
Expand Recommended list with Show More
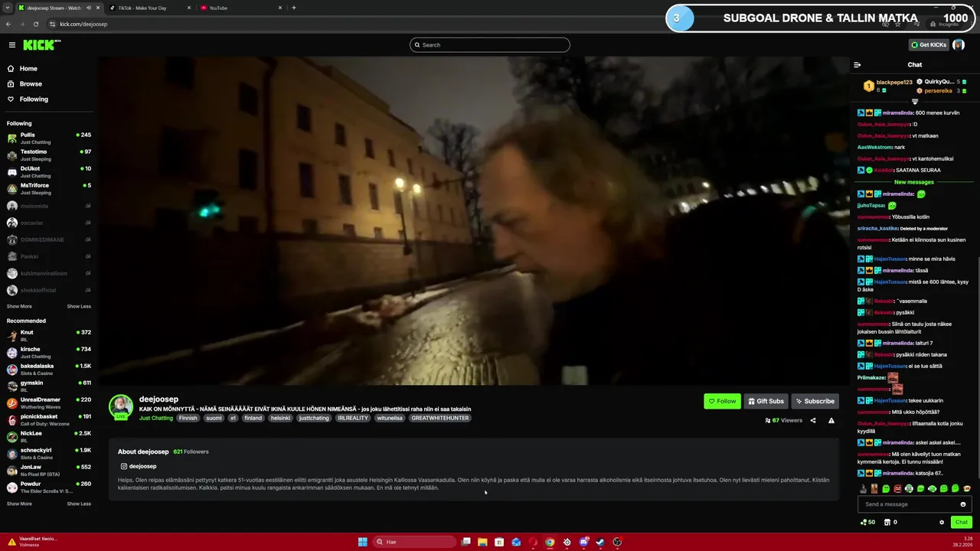19,504
